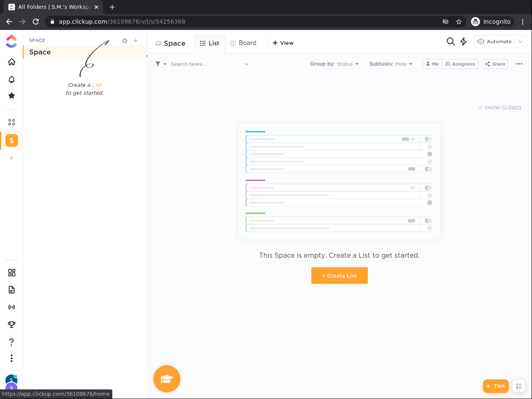Open the user profile avatar

11,380
